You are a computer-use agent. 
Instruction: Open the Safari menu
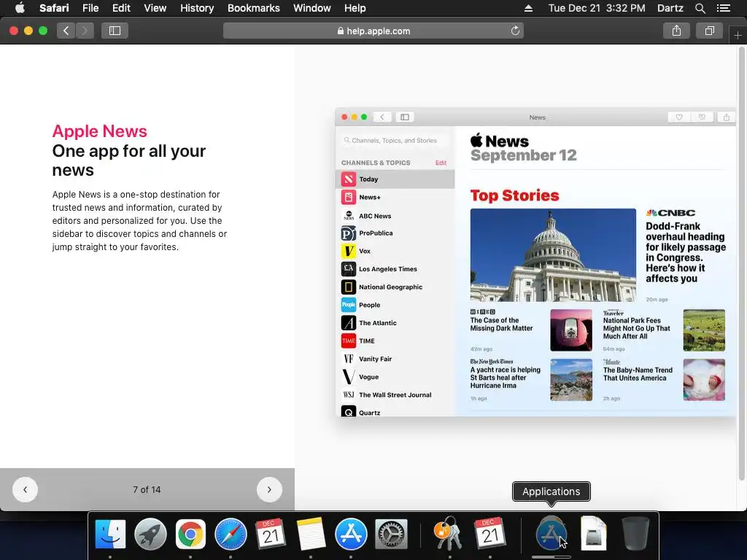click(54, 8)
